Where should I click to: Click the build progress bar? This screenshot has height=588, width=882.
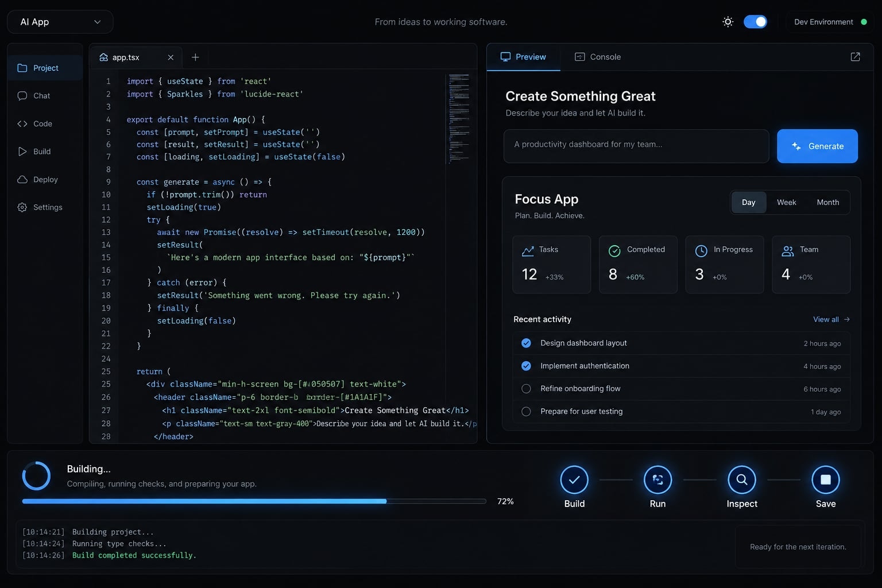(x=254, y=501)
